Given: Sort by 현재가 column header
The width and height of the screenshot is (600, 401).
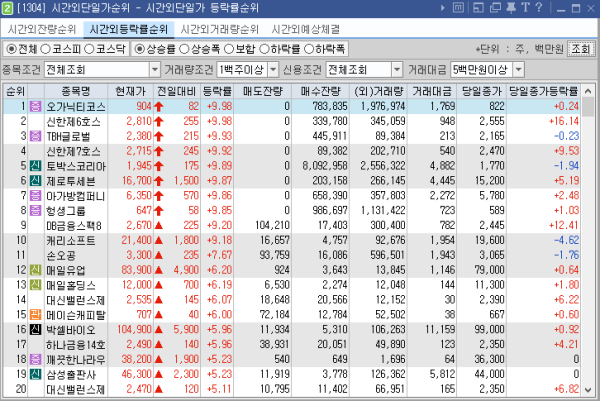Looking at the screenshot, I should coord(130,91).
